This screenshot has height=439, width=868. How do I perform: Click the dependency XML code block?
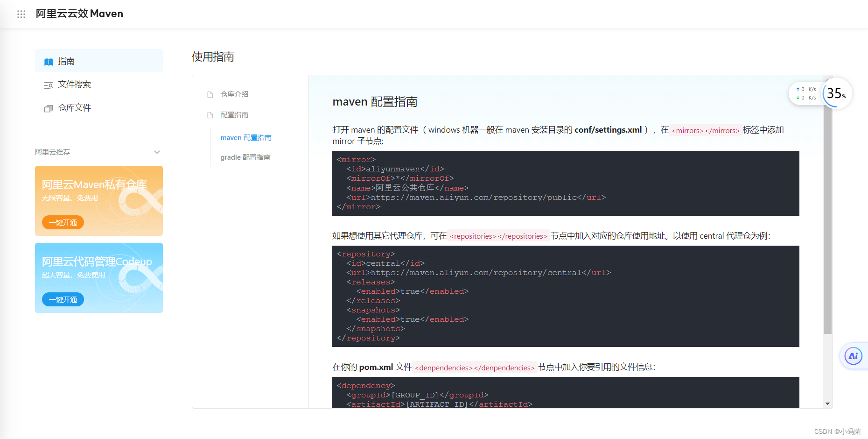click(566, 393)
